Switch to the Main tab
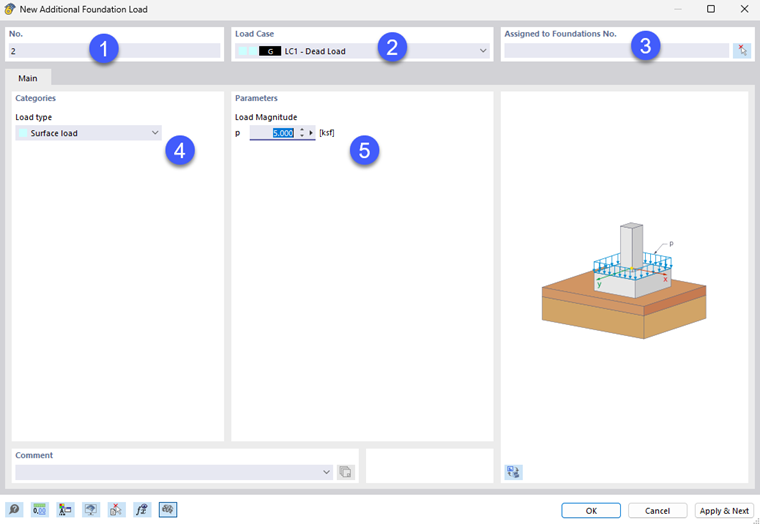760x524 pixels. point(28,78)
